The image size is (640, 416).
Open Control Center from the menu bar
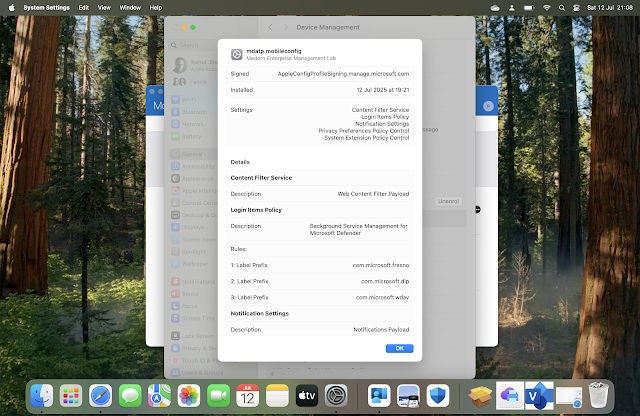point(576,7)
